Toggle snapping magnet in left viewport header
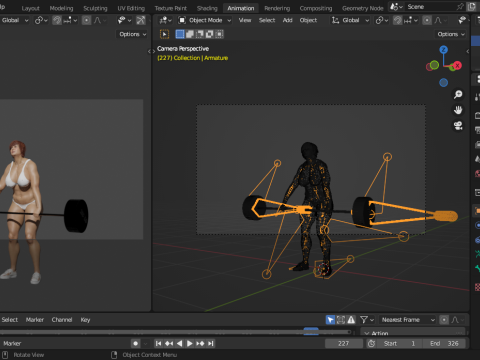Screen dimensions: 480x360 (57, 20)
